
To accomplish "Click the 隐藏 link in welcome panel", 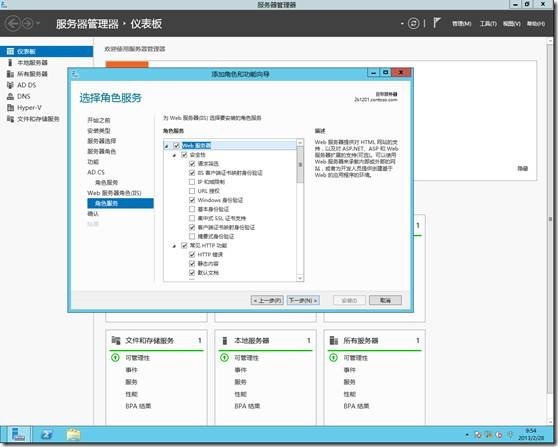I will (522, 169).
